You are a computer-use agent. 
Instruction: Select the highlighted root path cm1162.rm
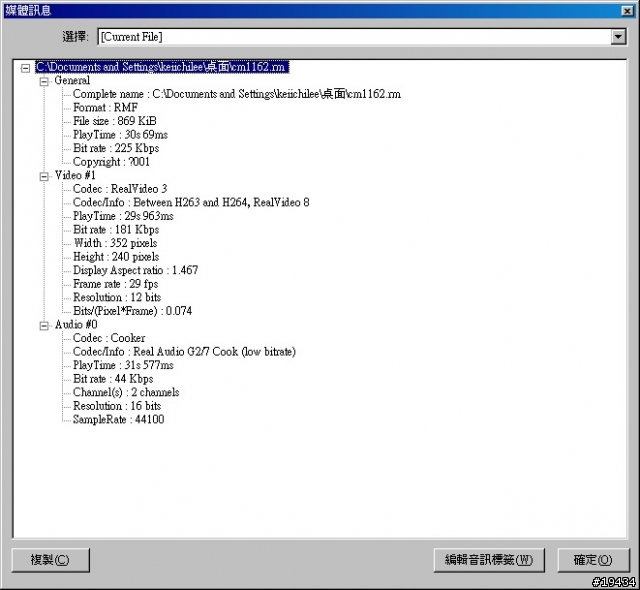tap(162, 67)
